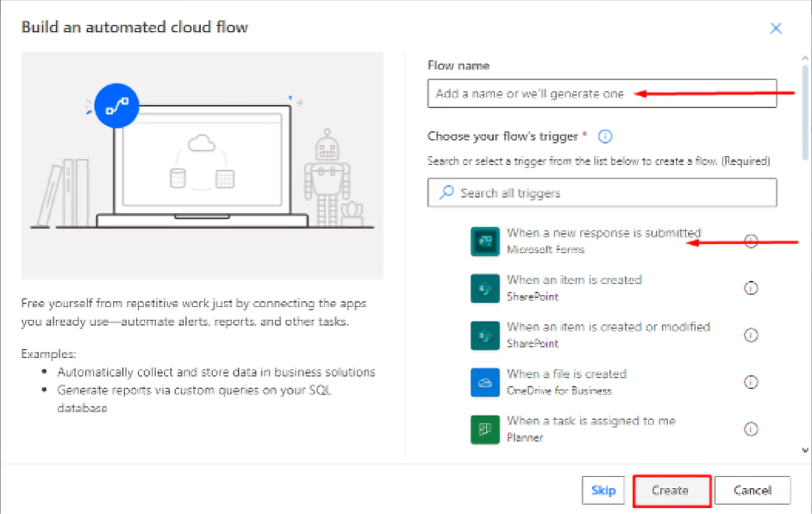
Task: Click the Planner trigger icon
Action: coord(484,429)
